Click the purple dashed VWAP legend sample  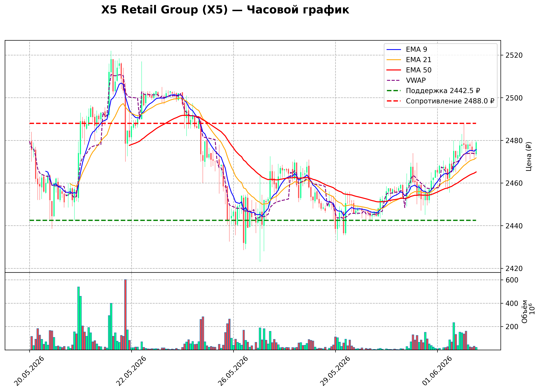point(394,81)
